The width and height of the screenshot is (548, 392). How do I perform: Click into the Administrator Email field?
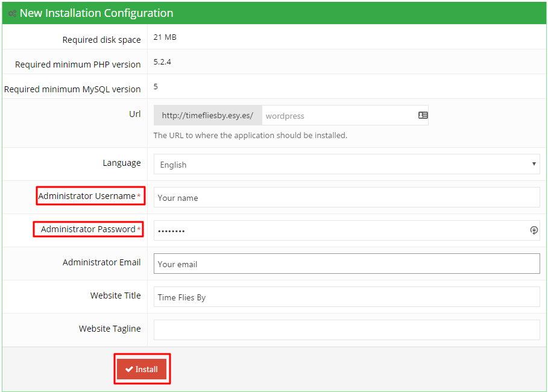pyautogui.click(x=347, y=264)
